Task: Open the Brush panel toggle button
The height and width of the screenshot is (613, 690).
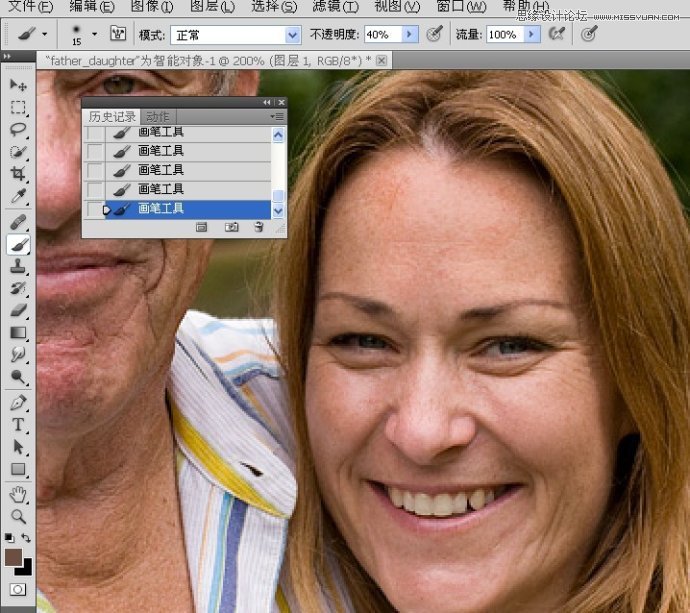Action: [118, 33]
